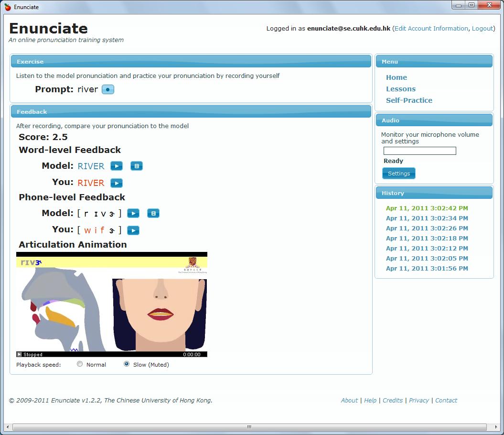Click the Enunciate apple icon in title bar
The image size is (504, 435).
[8, 7]
